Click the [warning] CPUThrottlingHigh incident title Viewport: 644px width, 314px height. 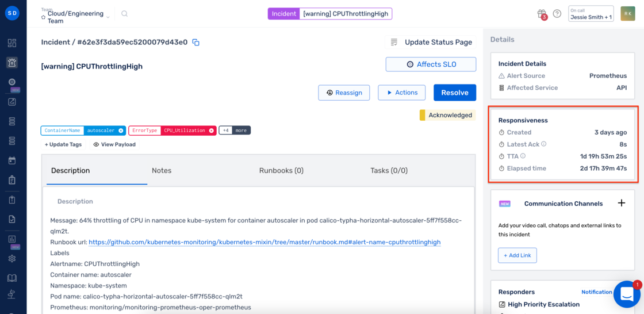pyautogui.click(x=92, y=66)
